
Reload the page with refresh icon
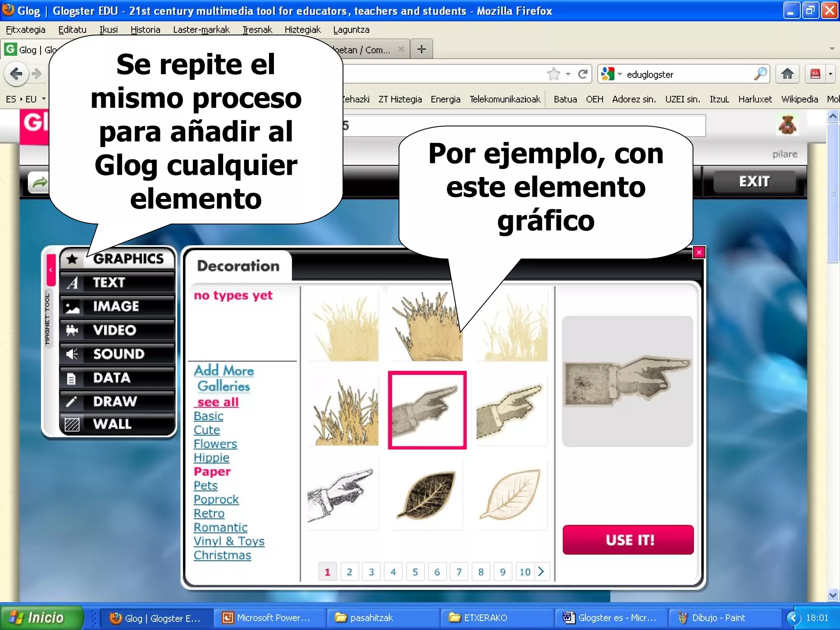click(582, 74)
